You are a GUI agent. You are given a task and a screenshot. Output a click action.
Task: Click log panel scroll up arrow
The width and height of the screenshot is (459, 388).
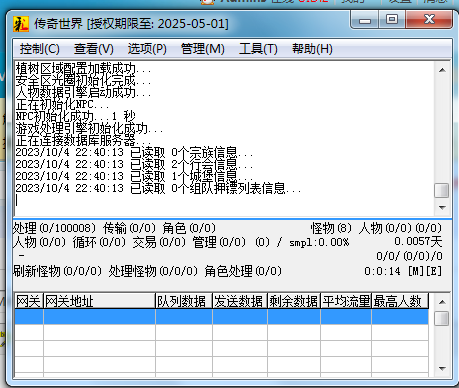tap(442, 70)
